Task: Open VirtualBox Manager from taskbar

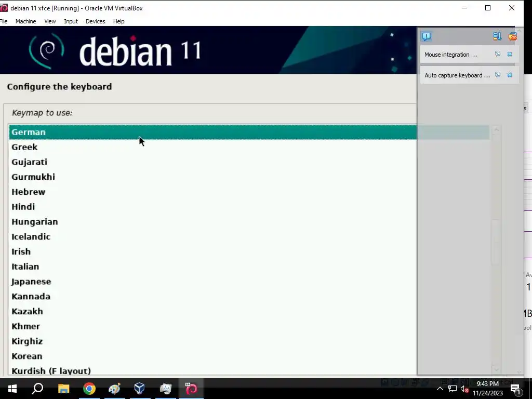Action: pyautogui.click(x=140, y=389)
